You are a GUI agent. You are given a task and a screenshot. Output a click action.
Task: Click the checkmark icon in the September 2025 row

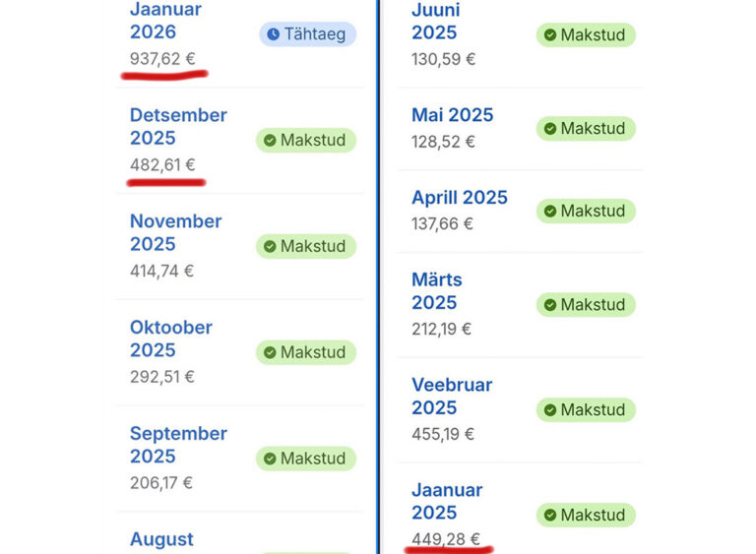click(269, 459)
